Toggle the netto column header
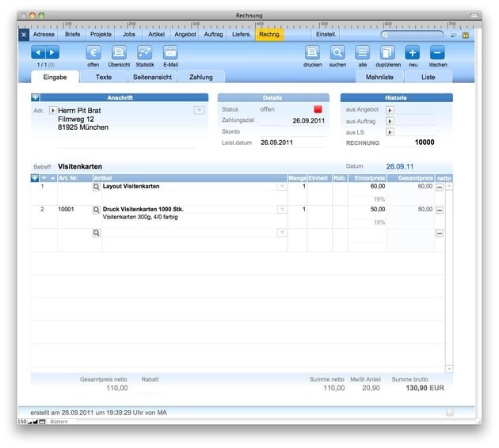499x448 pixels. click(444, 178)
